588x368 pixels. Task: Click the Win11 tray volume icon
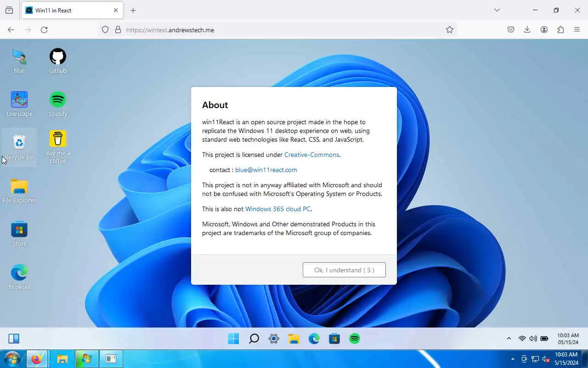[533, 339]
